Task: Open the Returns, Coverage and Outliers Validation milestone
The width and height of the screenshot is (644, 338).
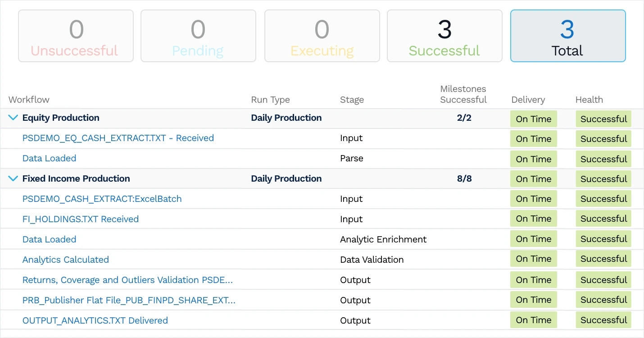Action: [x=127, y=280]
